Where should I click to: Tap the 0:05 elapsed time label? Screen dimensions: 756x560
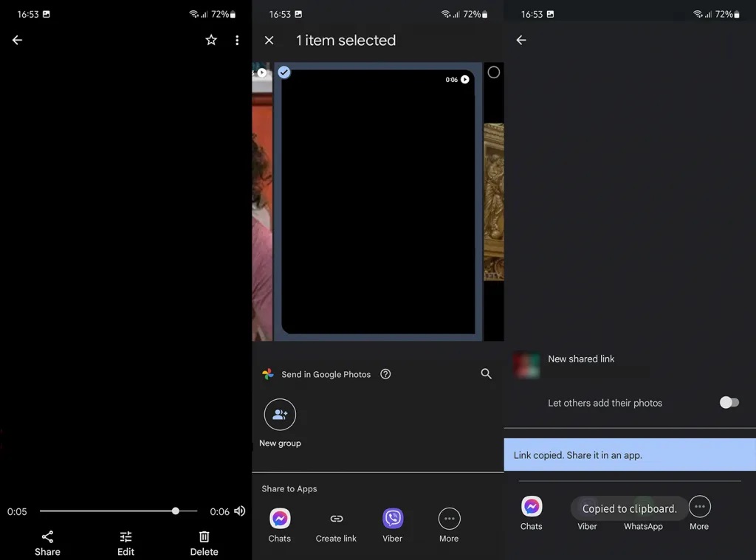point(17,512)
